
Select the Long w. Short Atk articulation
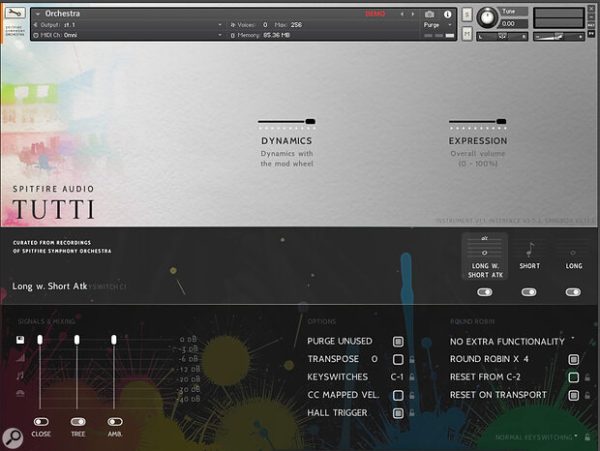(485, 256)
